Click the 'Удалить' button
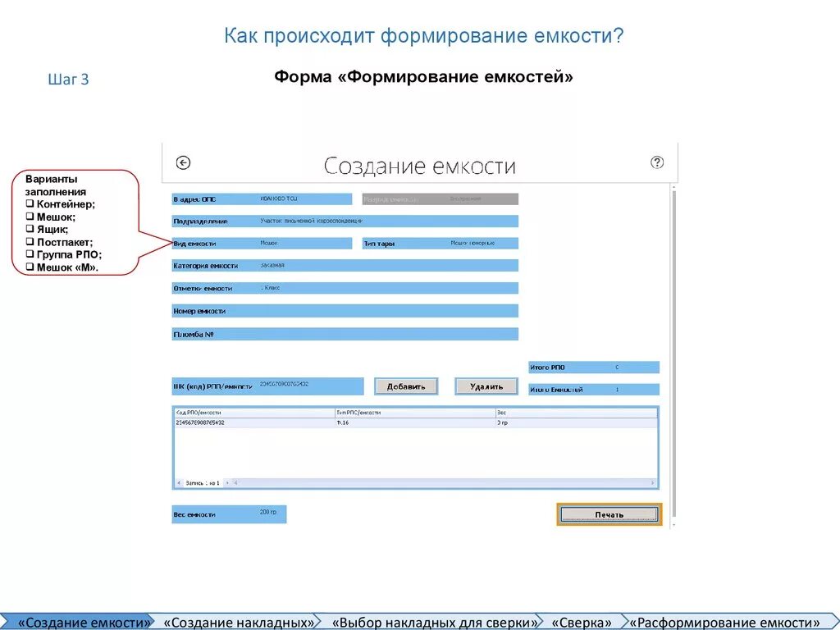This screenshot has width=840, height=630. point(486,386)
